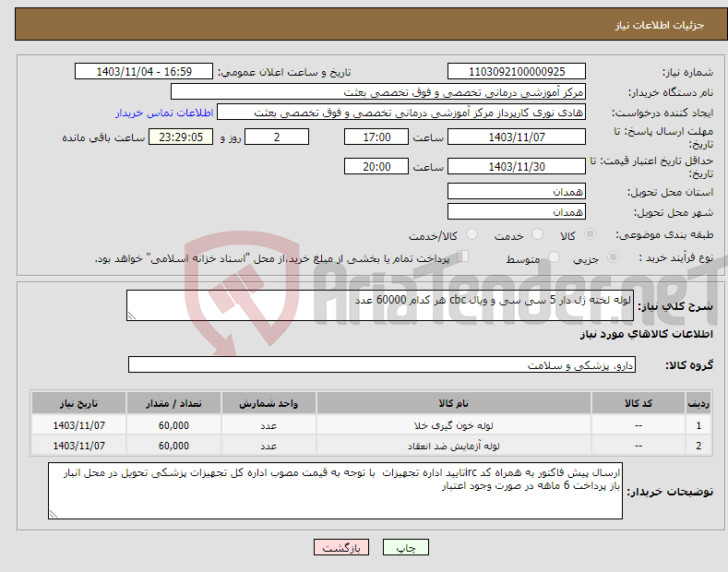Click need date 1403/11/07 in row 2
728x572 pixels.
coord(79,446)
